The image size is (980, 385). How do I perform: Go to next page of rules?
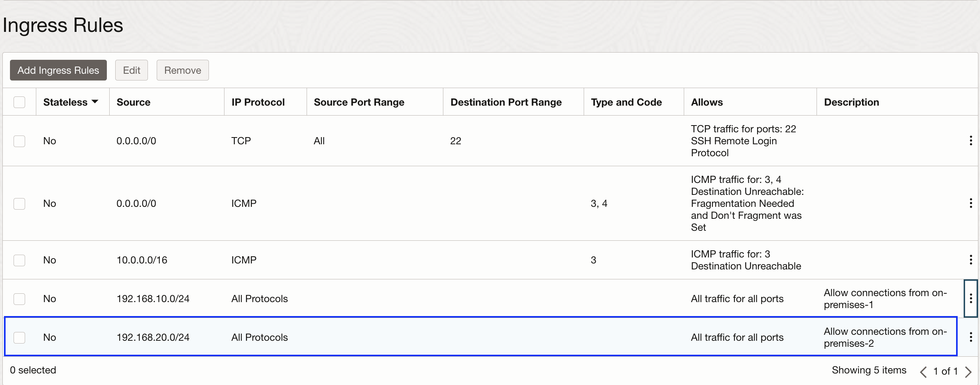968,372
